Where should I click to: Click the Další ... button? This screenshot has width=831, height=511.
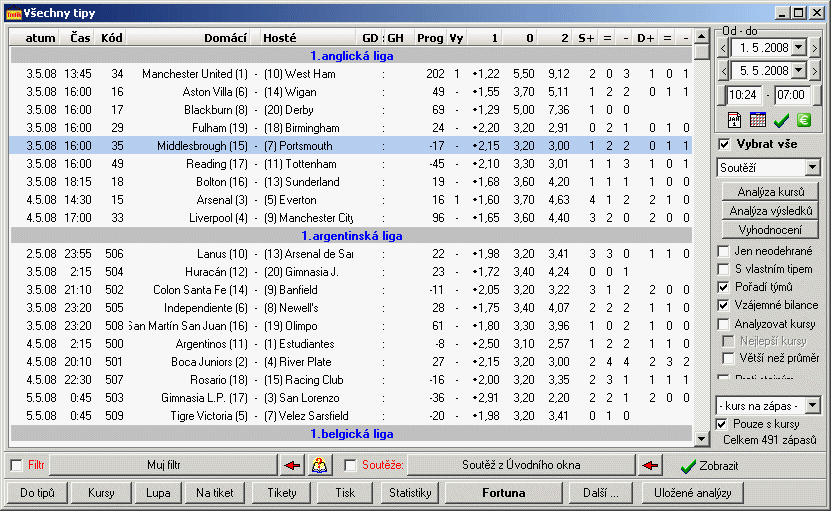pyautogui.click(x=600, y=493)
